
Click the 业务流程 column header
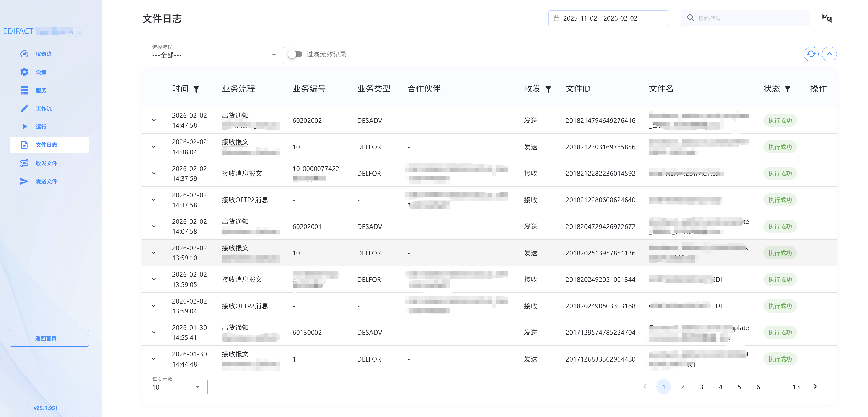(x=239, y=89)
